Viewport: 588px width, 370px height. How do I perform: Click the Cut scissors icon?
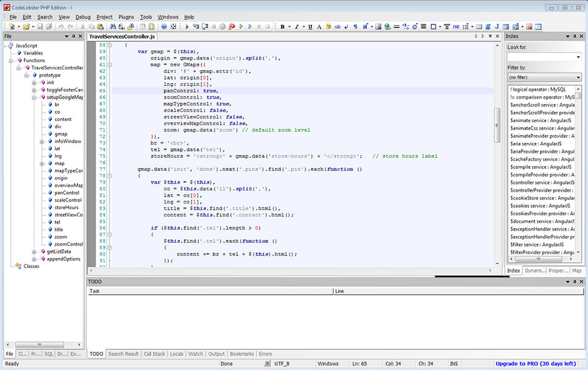[x=83, y=27]
